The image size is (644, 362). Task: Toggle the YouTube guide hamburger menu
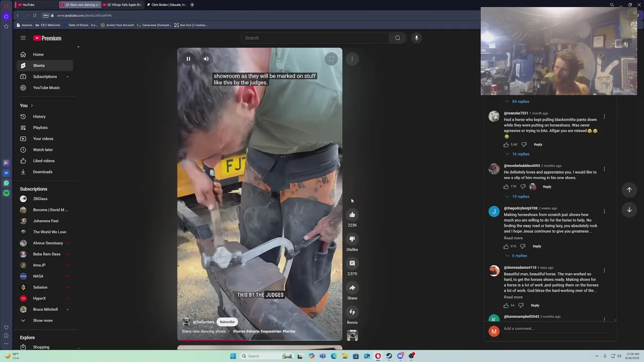point(23,38)
